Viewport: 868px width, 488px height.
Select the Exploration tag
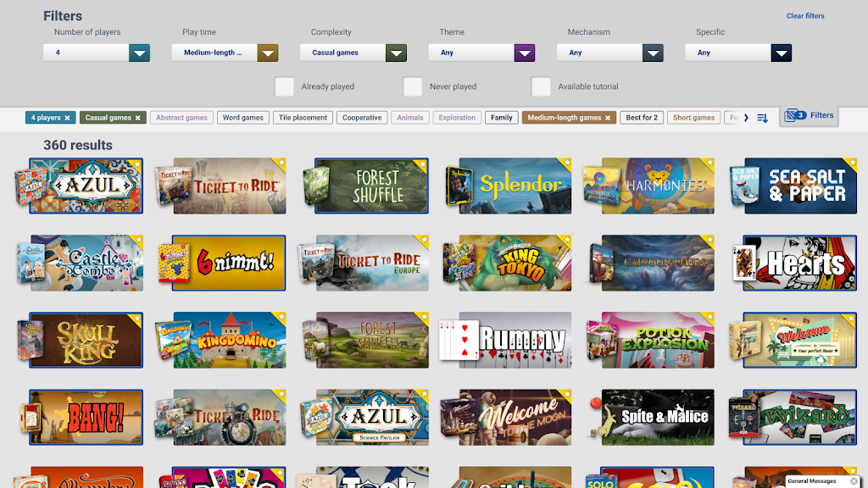[x=457, y=118]
